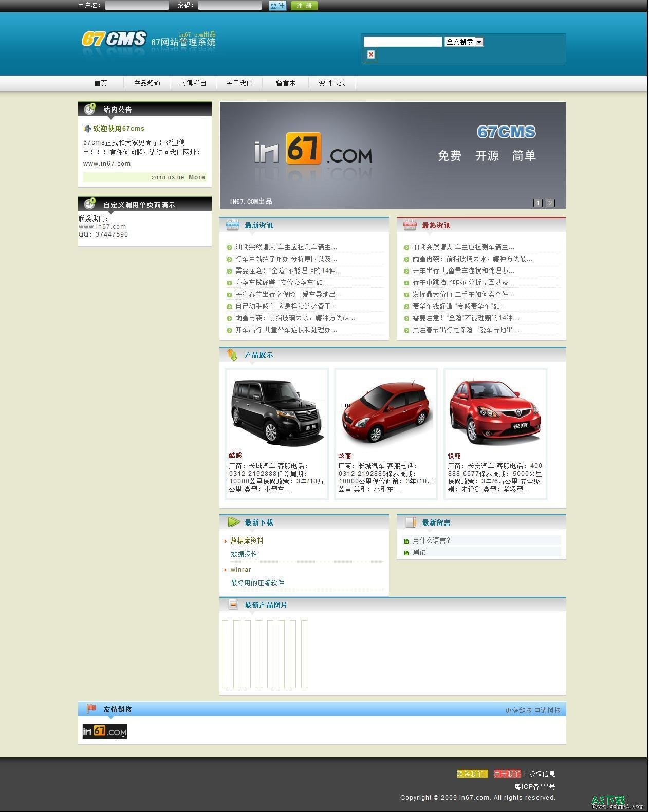Click the arrows icon beside 产品展示
Viewport: 649px width, 812px height.
tap(232, 355)
